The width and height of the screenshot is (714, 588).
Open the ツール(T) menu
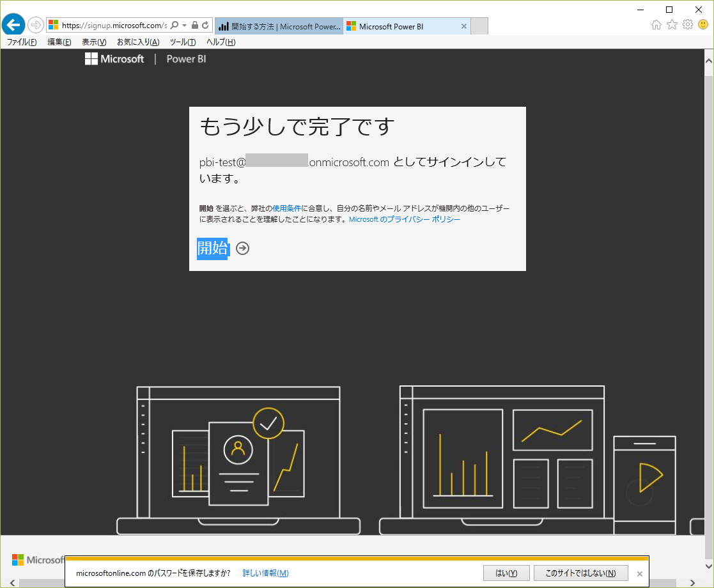pos(183,42)
